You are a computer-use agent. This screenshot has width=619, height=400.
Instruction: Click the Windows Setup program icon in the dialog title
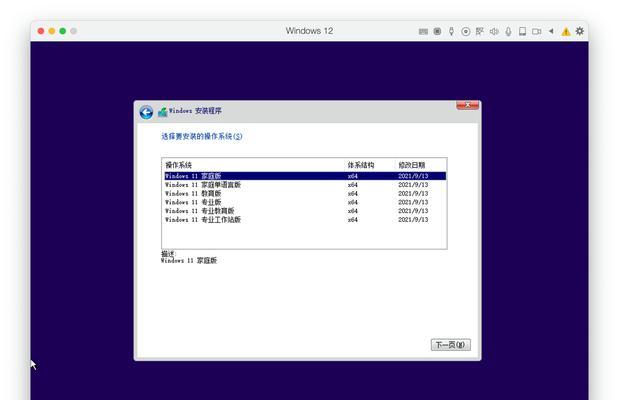[x=163, y=112]
